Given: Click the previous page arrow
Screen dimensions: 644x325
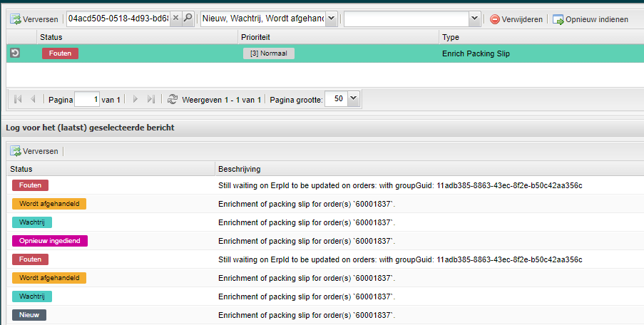Looking at the screenshot, I should 33,100.
